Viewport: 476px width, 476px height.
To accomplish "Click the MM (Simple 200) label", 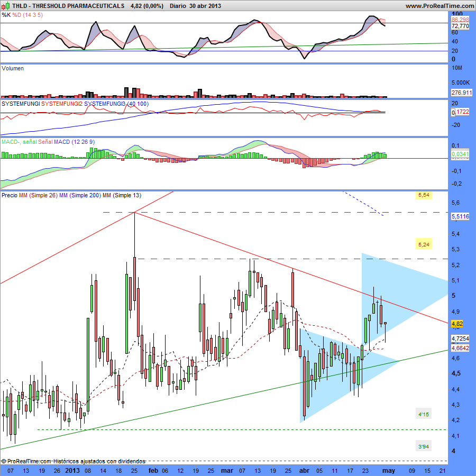I will click(x=80, y=195).
